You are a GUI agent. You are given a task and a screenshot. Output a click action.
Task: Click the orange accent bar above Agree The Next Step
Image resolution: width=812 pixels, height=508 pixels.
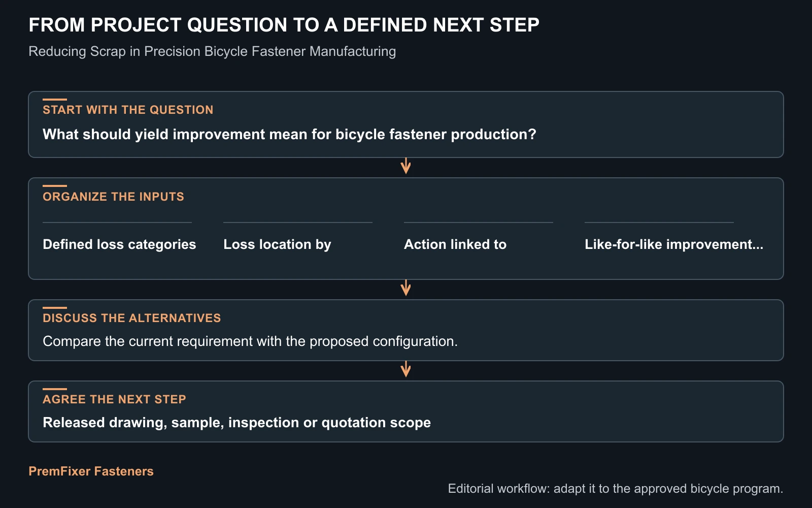tap(55, 389)
